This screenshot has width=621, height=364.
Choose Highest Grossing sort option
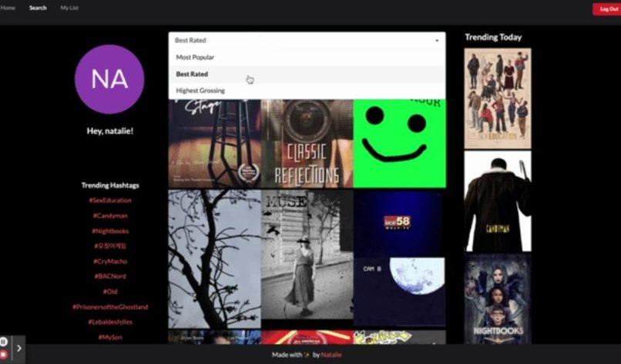pyautogui.click(x=307, y=91)
